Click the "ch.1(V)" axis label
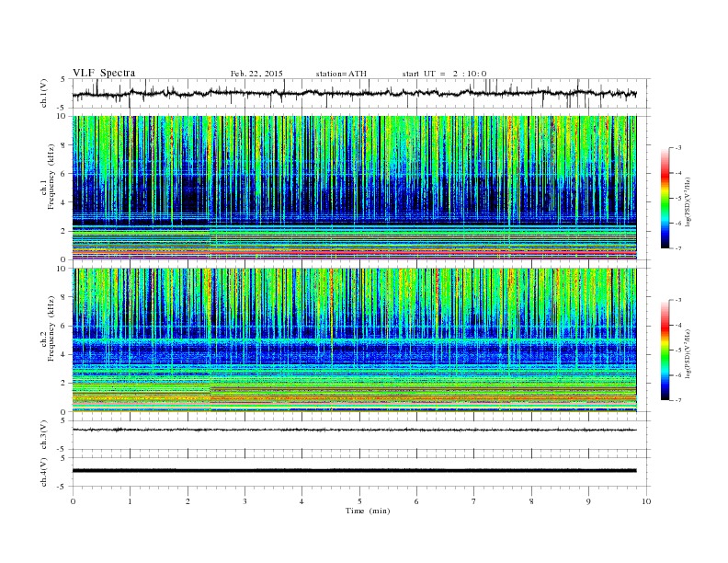This screenshot has width=728, height=563. (44, 93)
